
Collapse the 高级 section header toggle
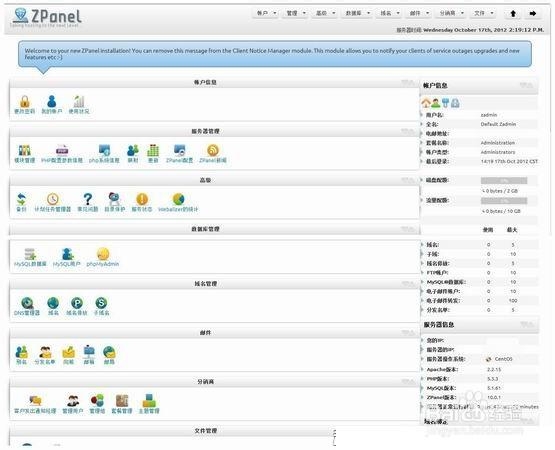(x=407, y=180)
